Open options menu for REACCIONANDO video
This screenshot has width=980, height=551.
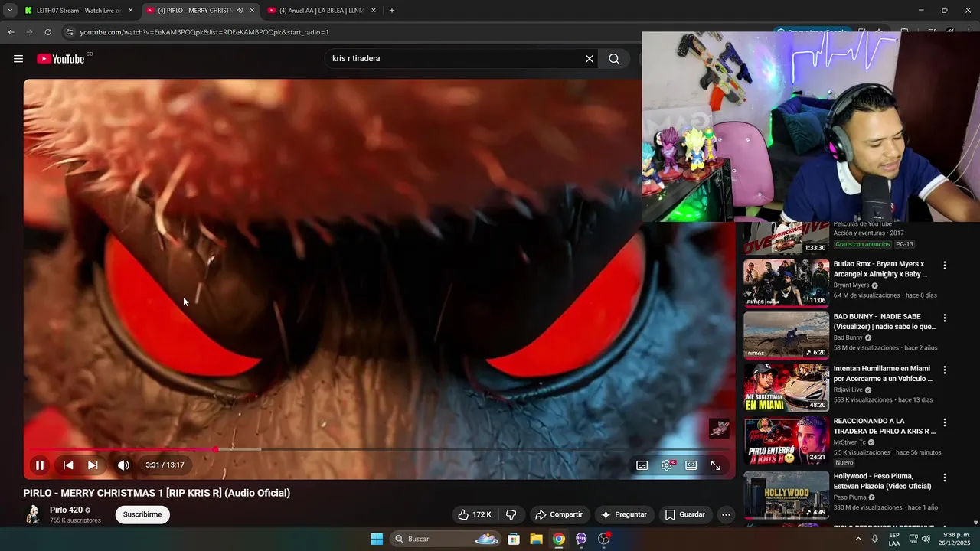[944, 422]
